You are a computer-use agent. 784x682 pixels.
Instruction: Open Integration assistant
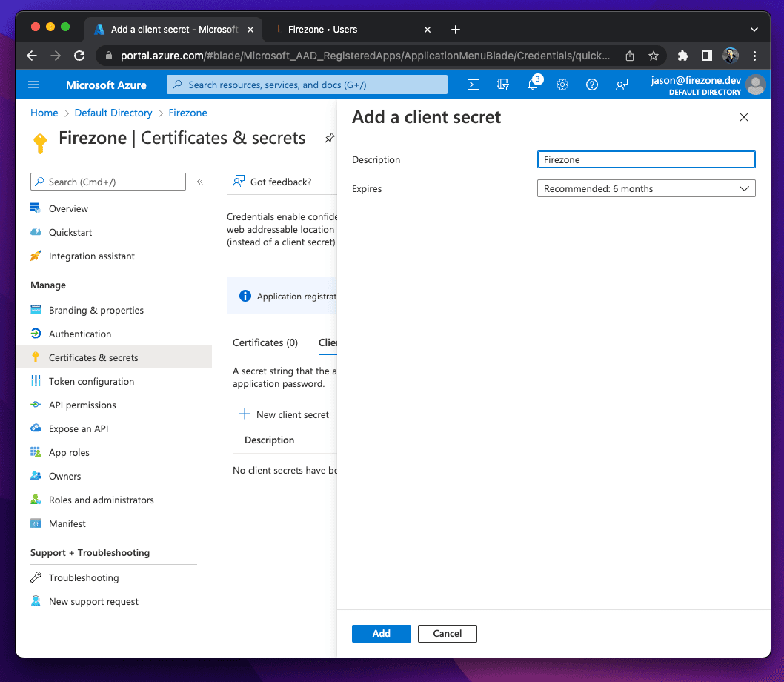[90, 256]
